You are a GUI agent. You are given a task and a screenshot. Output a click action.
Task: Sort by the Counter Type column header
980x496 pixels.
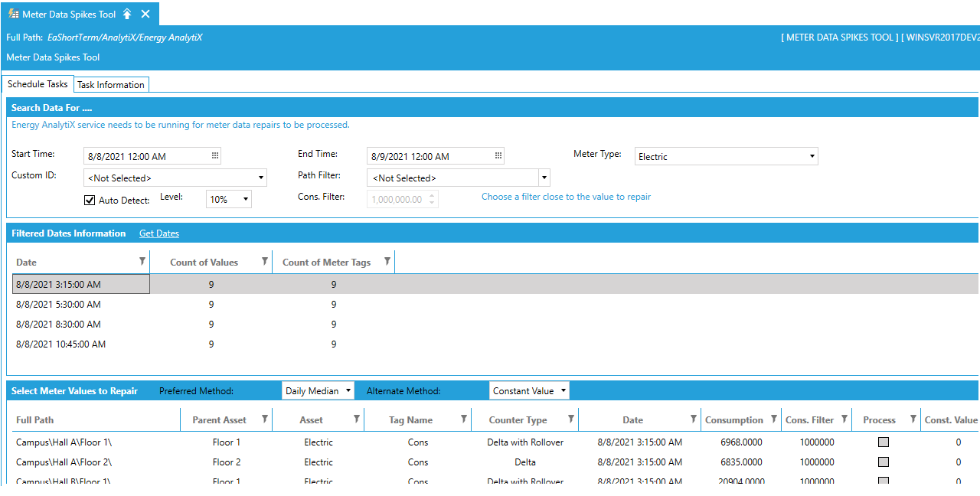518,420
